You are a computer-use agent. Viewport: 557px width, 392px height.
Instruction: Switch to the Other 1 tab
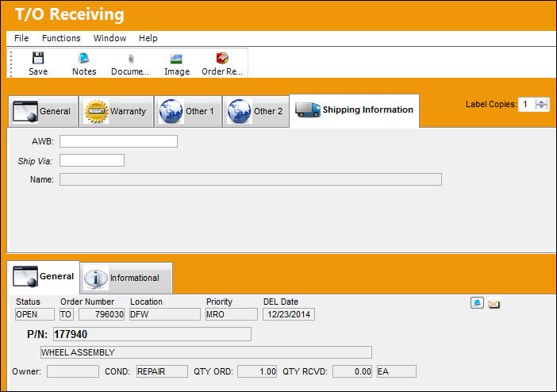click(188, 111)
